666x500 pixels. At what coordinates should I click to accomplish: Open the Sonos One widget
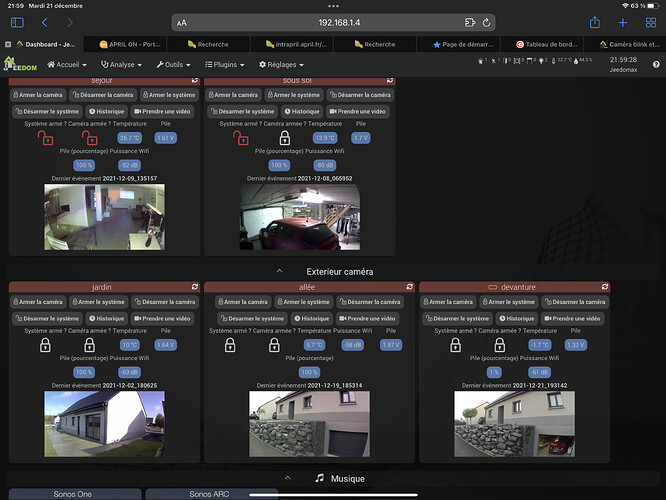tap(75, 494)
